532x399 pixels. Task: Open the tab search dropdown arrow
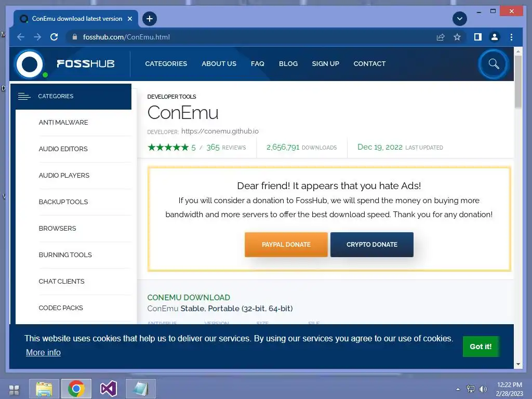460,19
